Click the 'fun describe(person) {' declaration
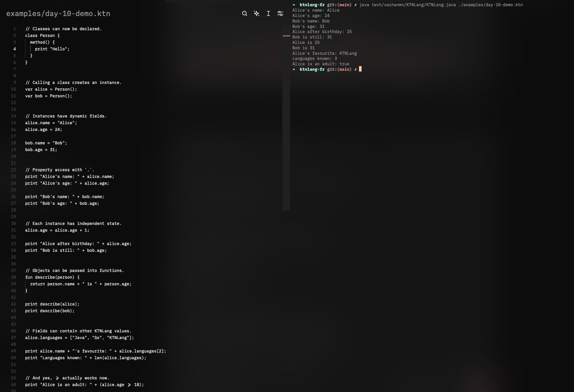 click(x=52, y=277)
